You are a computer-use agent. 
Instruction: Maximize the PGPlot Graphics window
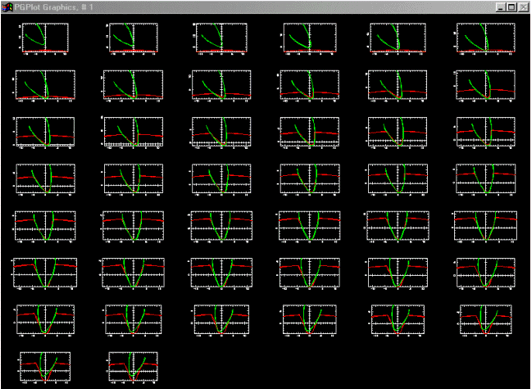point(511,7)
